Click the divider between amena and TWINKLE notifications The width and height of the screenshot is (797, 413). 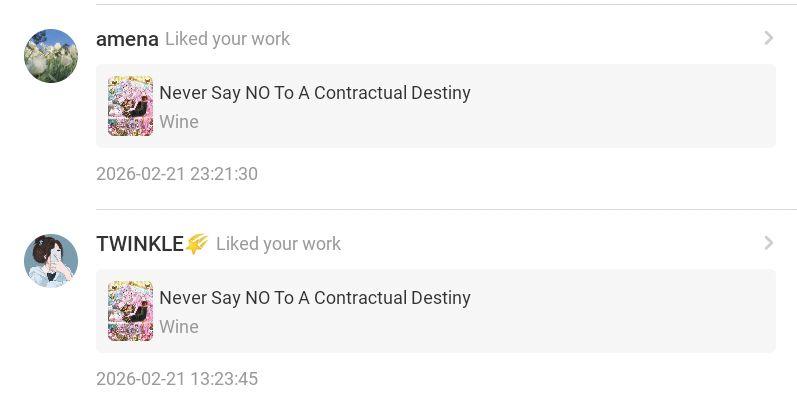pyautogui.click(x=446, y=209)
